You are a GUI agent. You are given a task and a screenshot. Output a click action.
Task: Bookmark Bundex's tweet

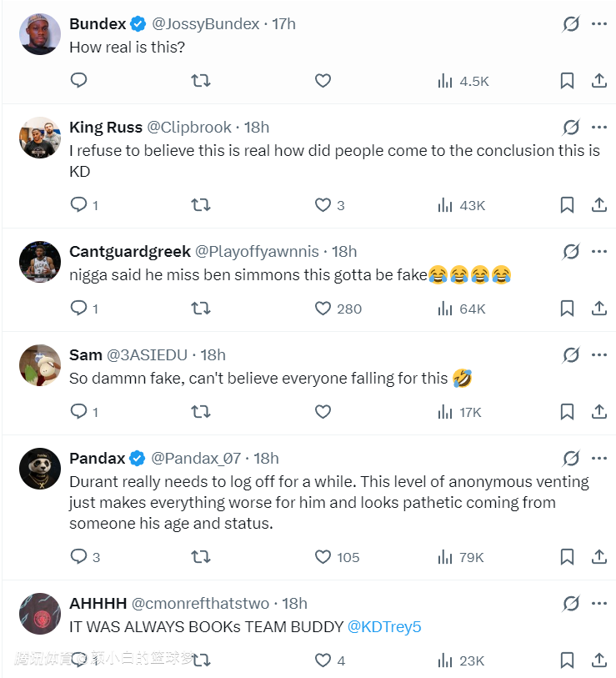(567, 81)
